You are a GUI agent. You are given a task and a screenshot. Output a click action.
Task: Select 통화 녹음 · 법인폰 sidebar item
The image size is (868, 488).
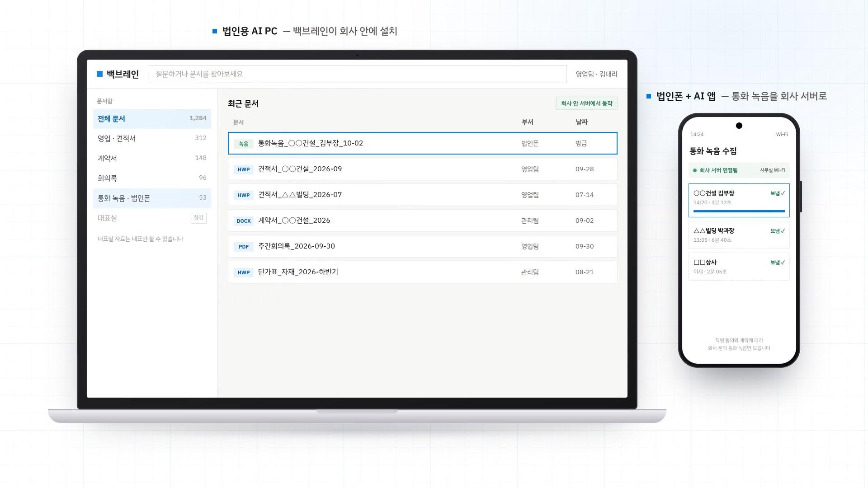pyautogui.click(x=152, y=198)
